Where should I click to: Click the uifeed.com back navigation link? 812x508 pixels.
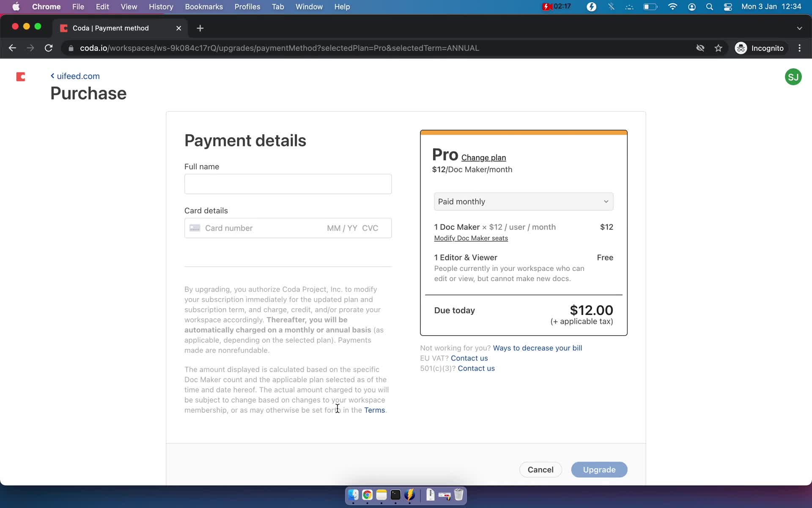point(74,75)
